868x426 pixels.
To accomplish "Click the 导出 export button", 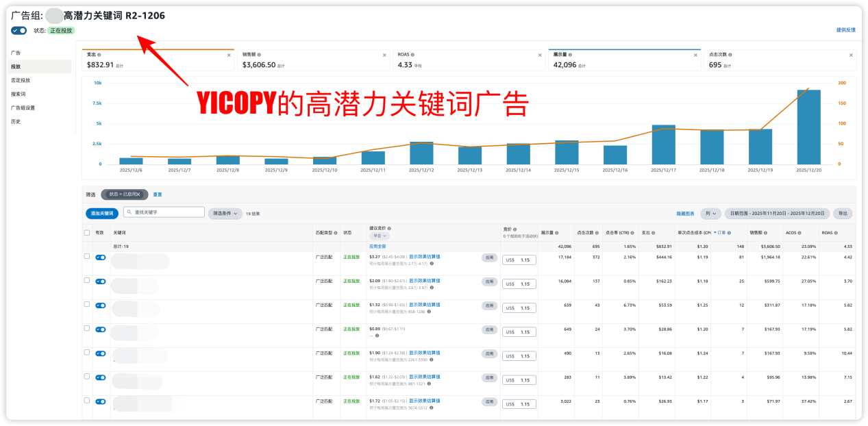I will (x=843, y=213).
